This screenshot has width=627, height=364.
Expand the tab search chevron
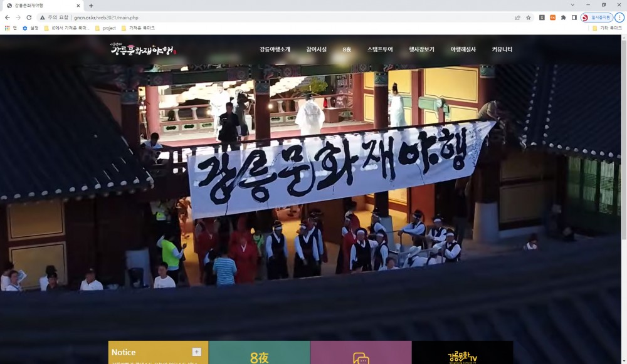point(572,5)
